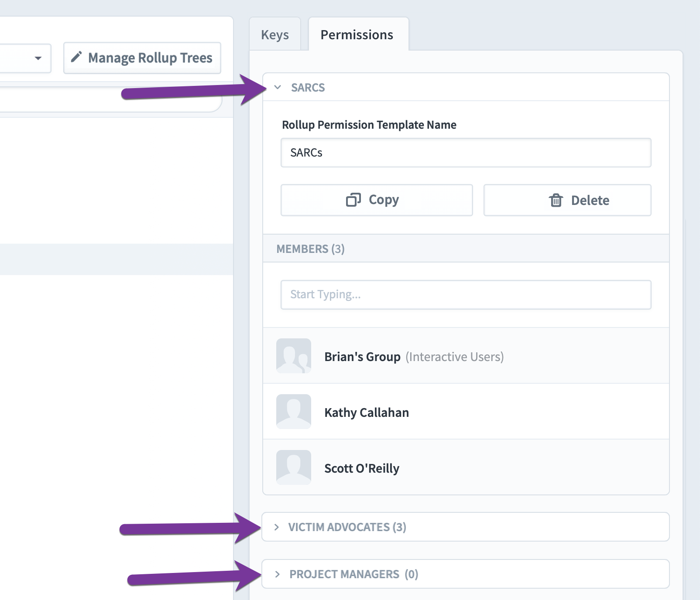Open the dropdown arrow left of Manage Rollup Trees
This screenshot has height=600, width=700.
[38, 58]
